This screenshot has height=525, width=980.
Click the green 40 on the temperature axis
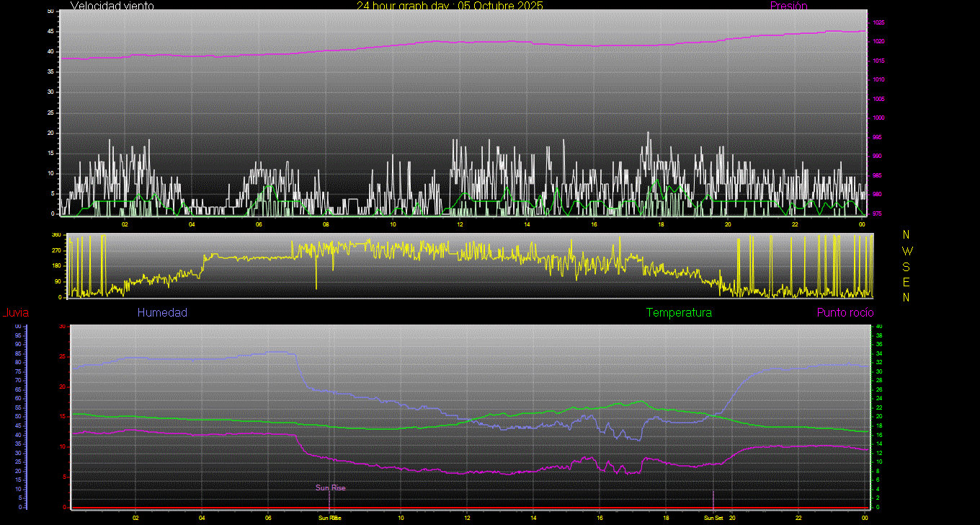tap(878, 327)
